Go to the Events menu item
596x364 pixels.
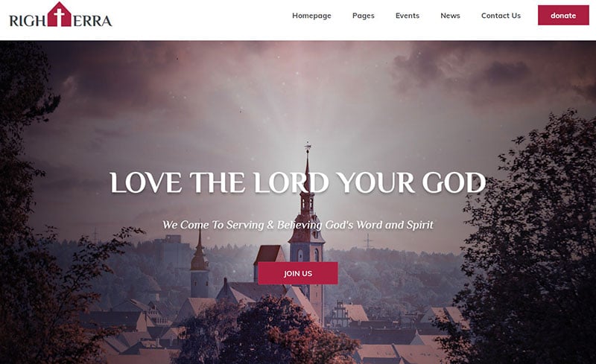(x=408, y=16)
